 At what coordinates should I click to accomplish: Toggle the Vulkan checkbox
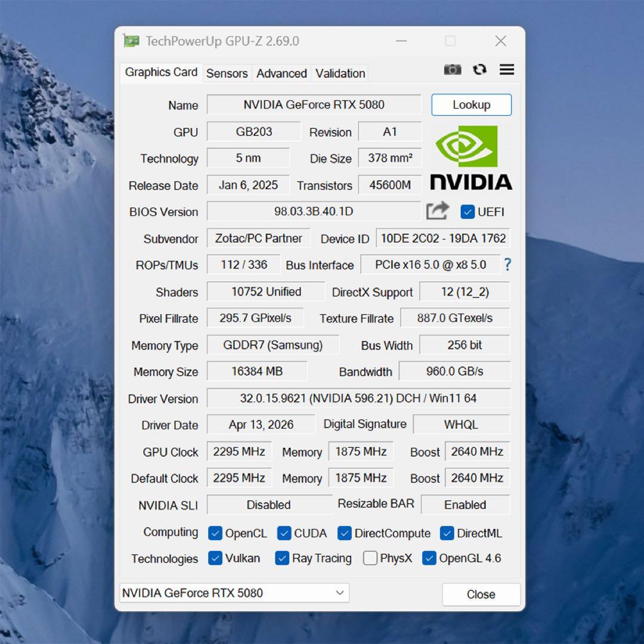click(x=215, y=558)
